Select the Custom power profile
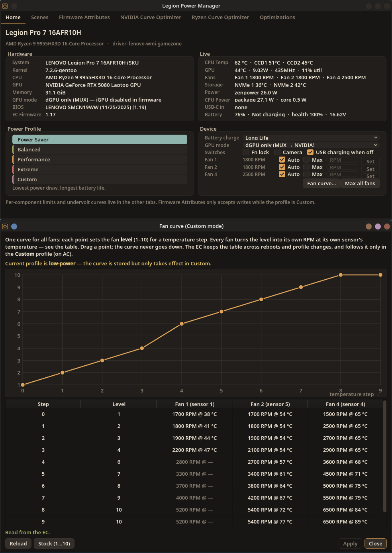 (x=100, y=179)
